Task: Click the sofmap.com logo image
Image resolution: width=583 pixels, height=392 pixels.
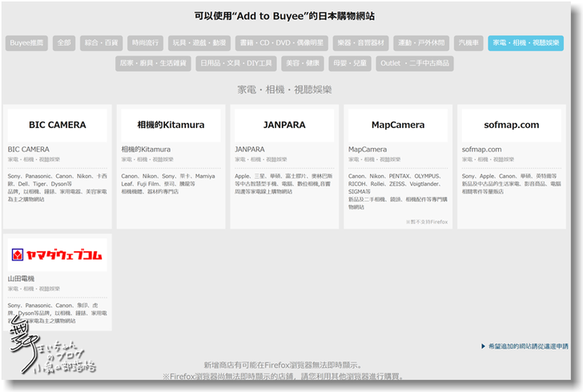Action: (x=512, y=126)
